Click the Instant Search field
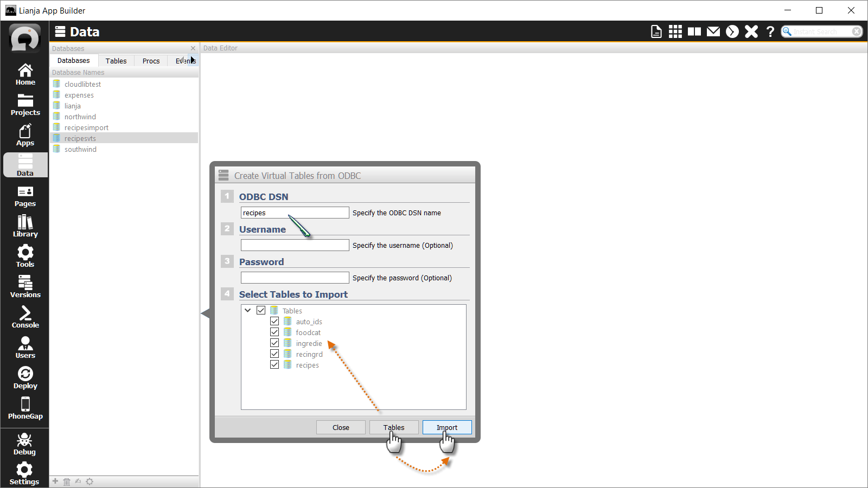Screen dimensions: 868x488 [x=819, y=31]
